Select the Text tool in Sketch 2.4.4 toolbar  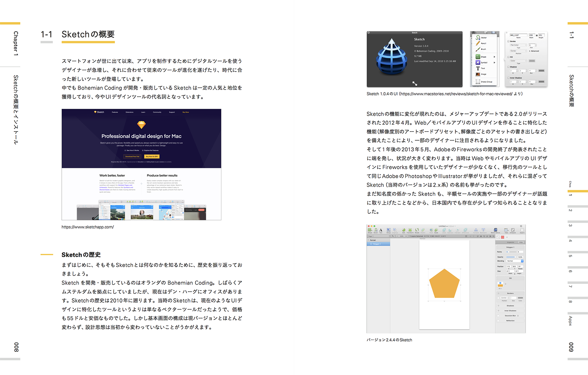(x=381, y=230)
